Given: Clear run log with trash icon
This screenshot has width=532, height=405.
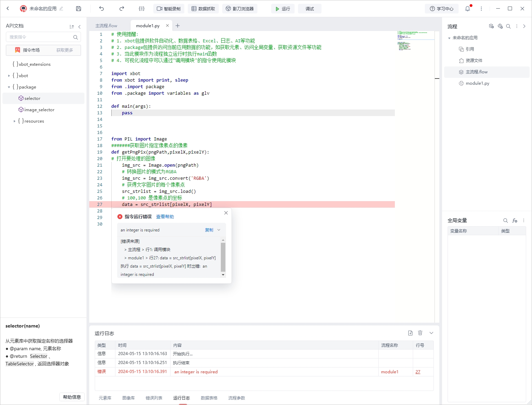Looking at the screenshot, I should tap(420, 333).
